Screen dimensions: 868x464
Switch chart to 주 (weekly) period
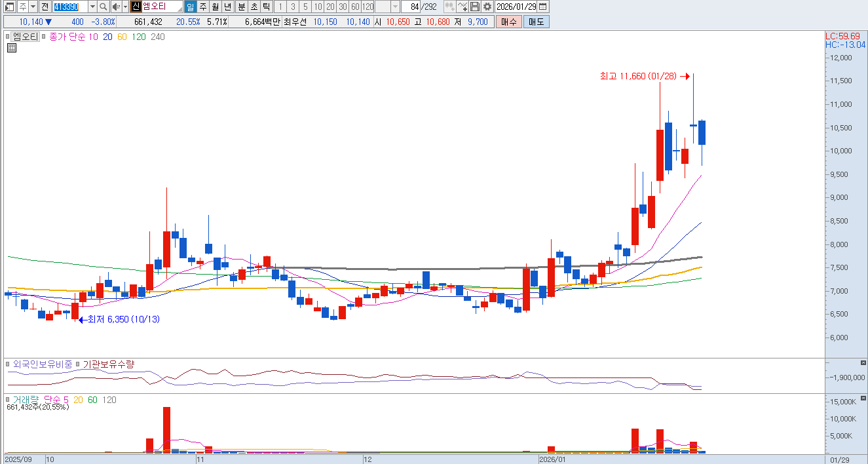pyautogui.click(x=202, y=7)
